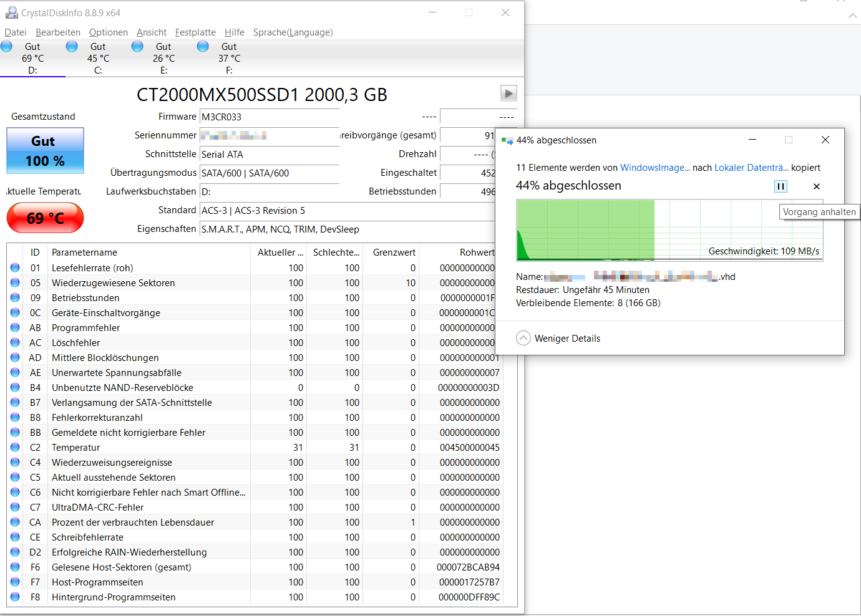Select the Gelesene Host-Sektoren (gesamt) row
Image resolution: width=861 pixels, height=616 pixels.
tap(255, 567)
